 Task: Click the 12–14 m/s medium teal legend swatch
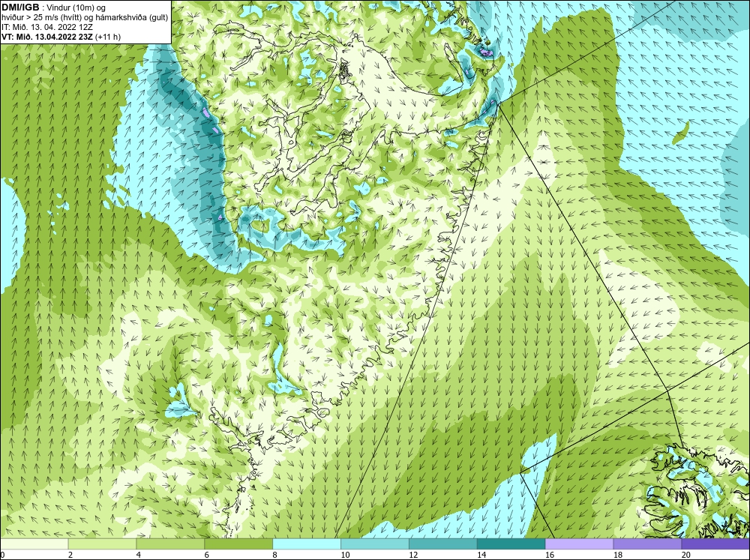(443, 544)
